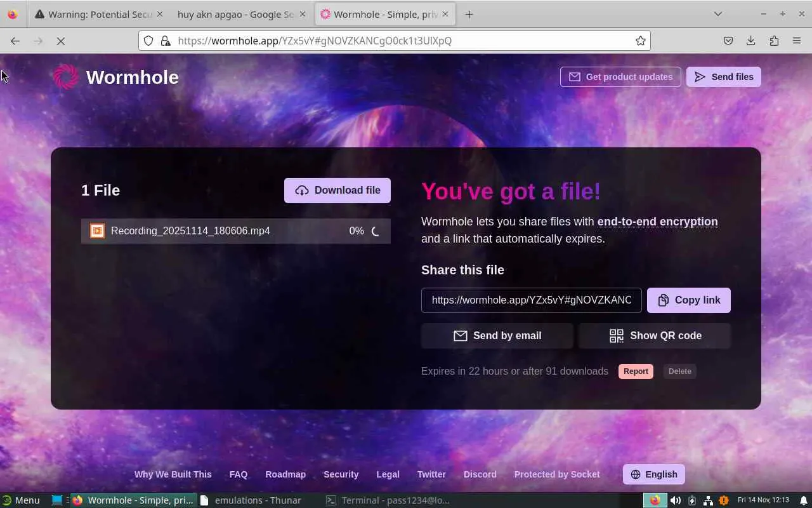Open the end-to-end encryption link
Image resolution: width=812 pixels, height=508 pixels.
click(657, 222)
